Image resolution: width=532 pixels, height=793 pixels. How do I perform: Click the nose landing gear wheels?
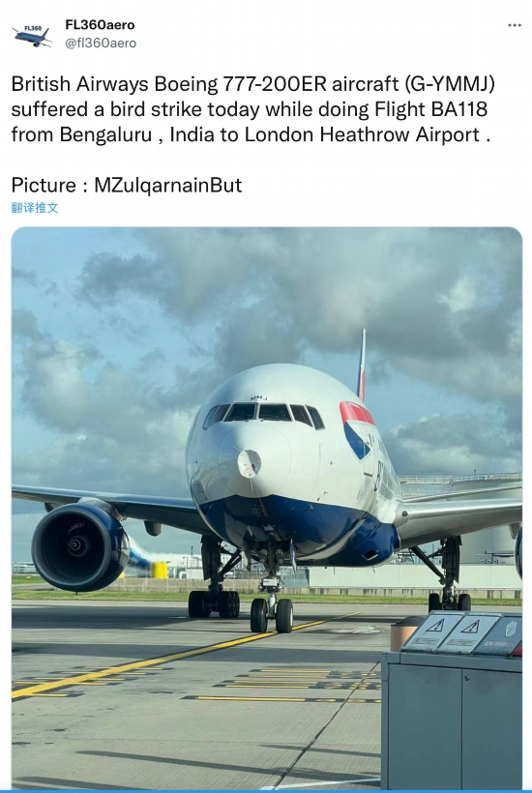pos(272,615)
